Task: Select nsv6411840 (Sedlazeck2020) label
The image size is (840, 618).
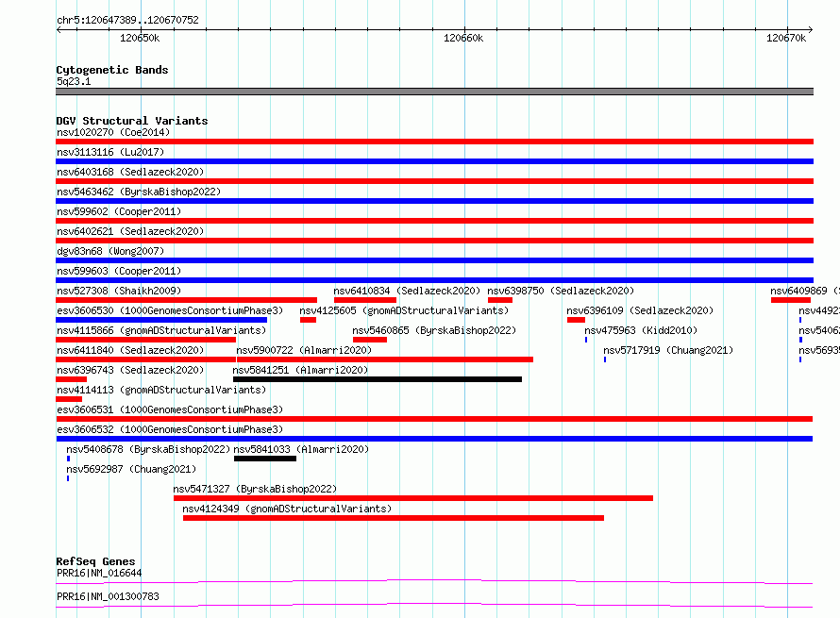Action: point(130,350)
